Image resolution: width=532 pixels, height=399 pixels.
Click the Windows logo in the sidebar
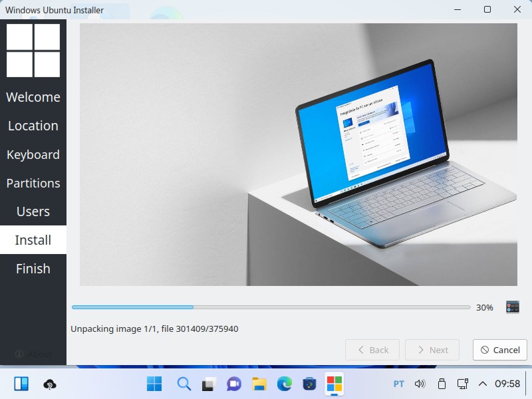(33, 51)
